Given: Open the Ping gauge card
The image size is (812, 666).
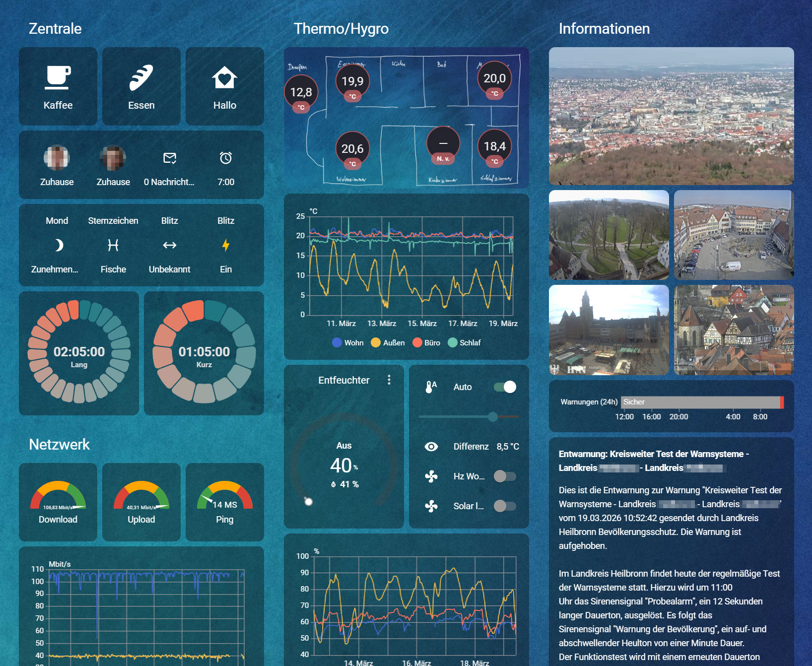Looking at the screenshot, I should (x=224, y=501).
